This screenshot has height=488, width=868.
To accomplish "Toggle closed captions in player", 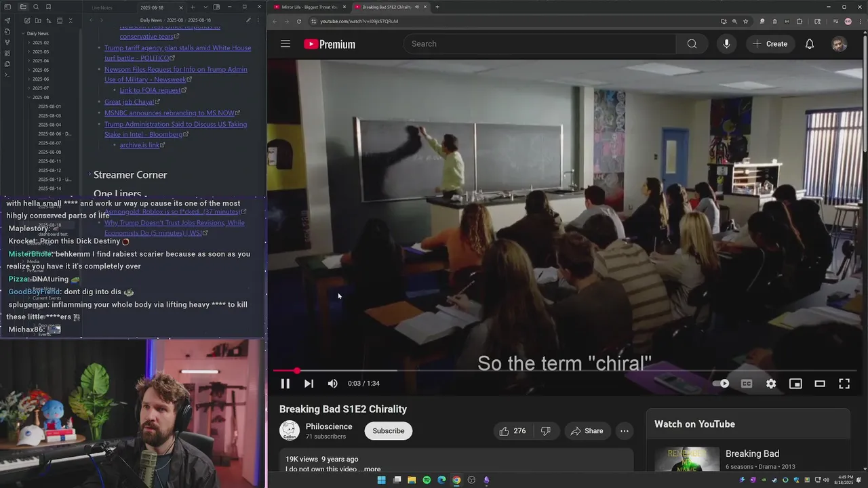I will click(x=747, y=384).
